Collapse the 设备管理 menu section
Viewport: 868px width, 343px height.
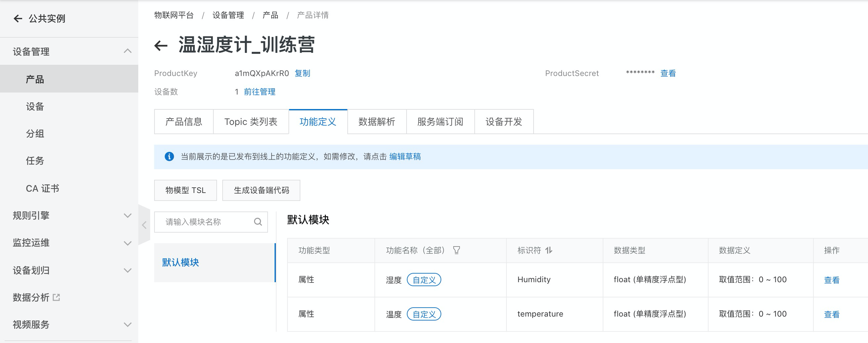[127, 51]
